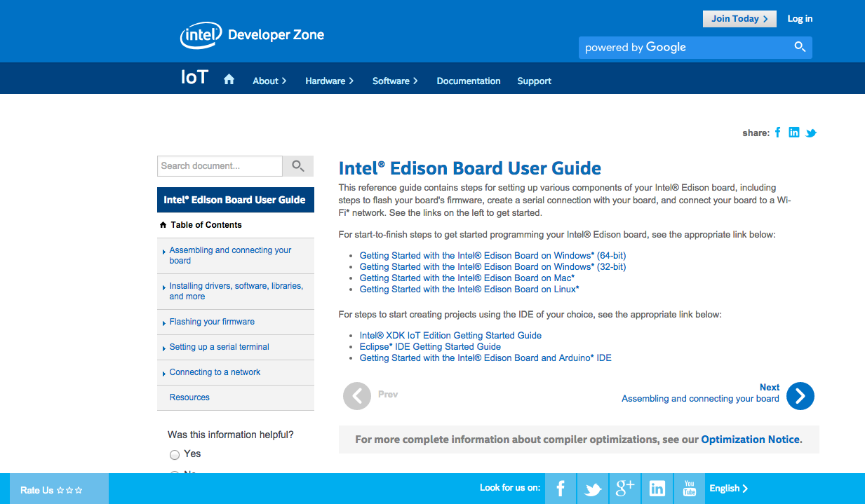The height and width of the screenshot is (504, 865).
Task: Focus the powered by Google search field
Action: [x=686, y=47]
